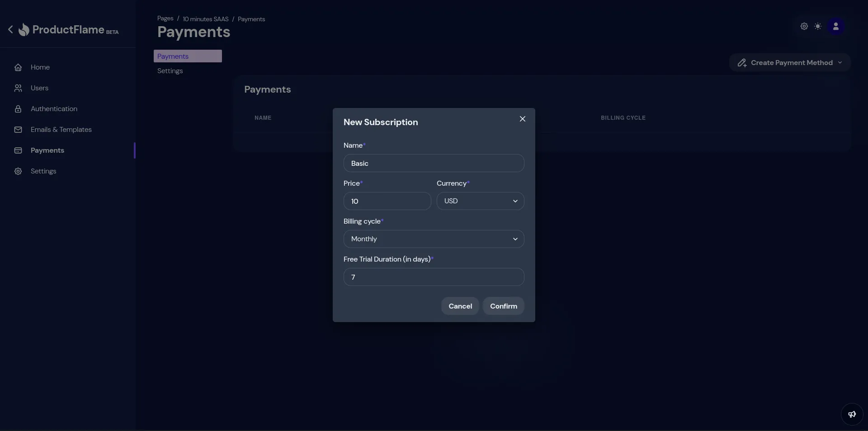Cancel the New Subscription dialog
The width and height of the screenshot is (868, 431).
[460, 306]
